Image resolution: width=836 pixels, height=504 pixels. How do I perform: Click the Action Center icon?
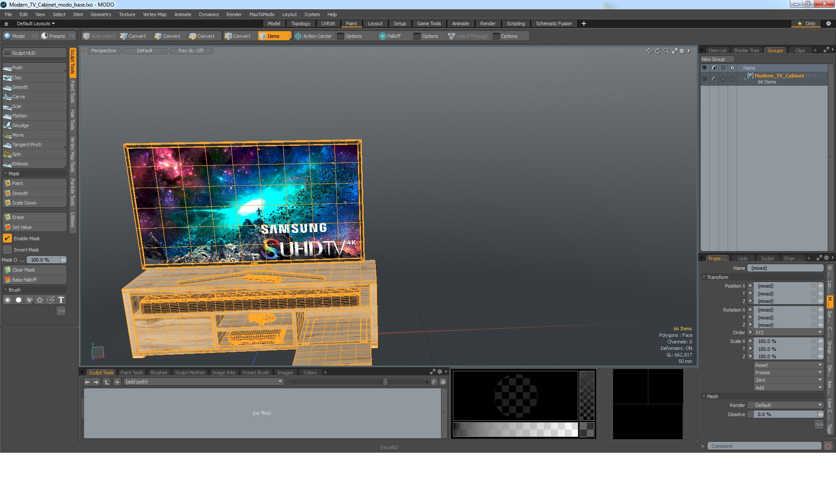coord(298,36)
